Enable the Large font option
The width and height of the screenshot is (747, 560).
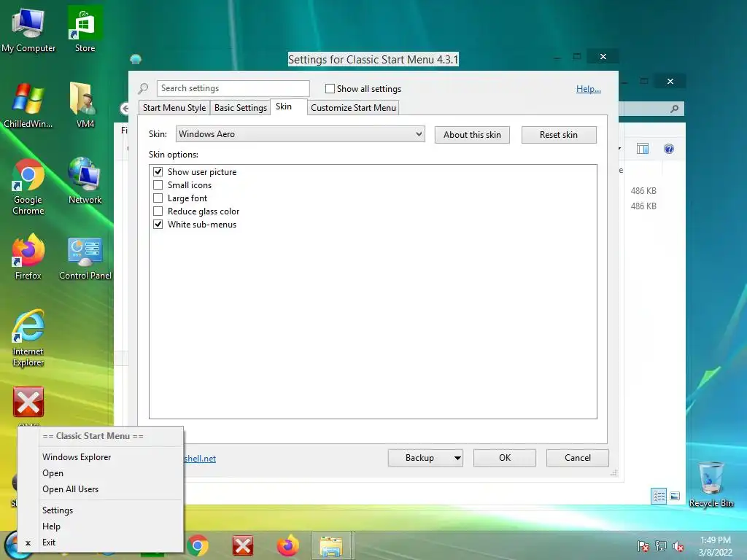[x=158, y=198]
